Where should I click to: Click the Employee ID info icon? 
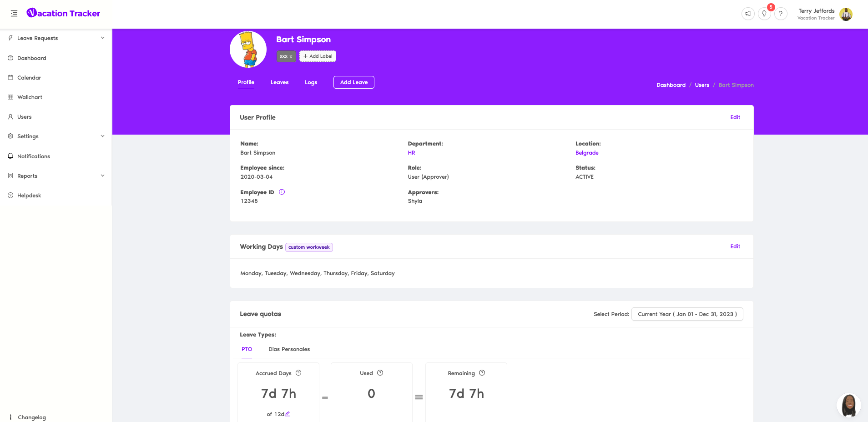coord(282,192)
